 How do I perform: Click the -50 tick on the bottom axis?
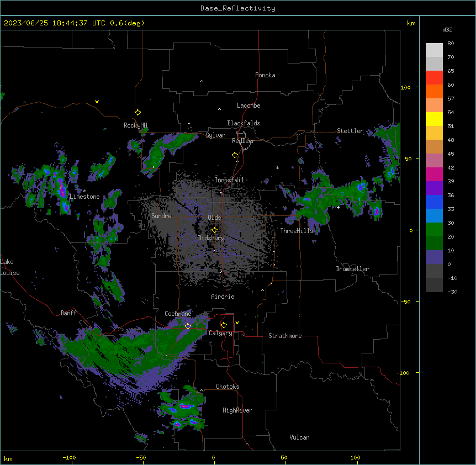click(141, 457)
